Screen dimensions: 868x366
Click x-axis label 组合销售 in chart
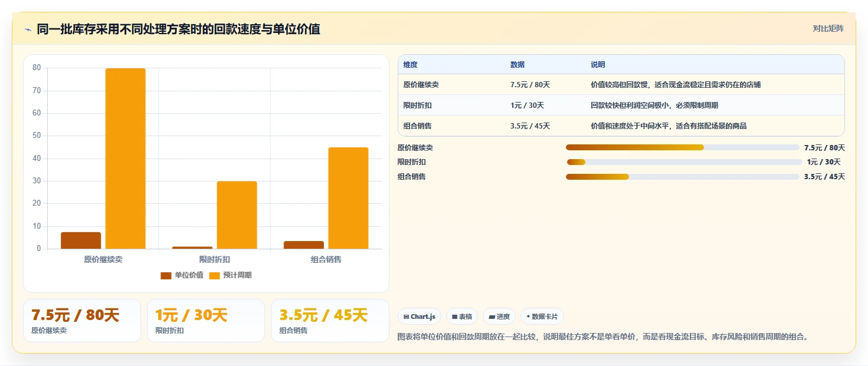coord(326,259)
